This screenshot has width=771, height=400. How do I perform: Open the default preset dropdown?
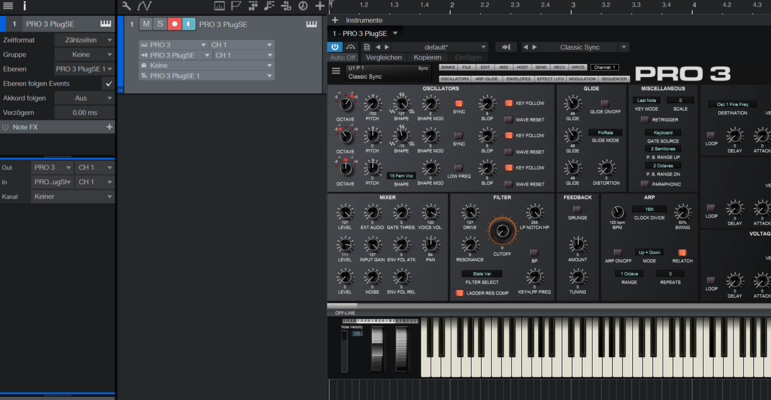point(439,47)
